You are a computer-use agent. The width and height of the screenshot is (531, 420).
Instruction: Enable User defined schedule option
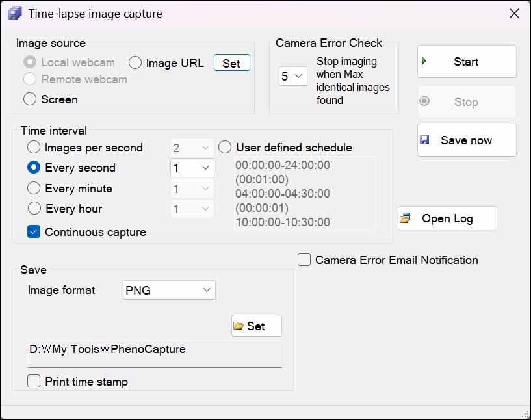[x=225, y=148]
